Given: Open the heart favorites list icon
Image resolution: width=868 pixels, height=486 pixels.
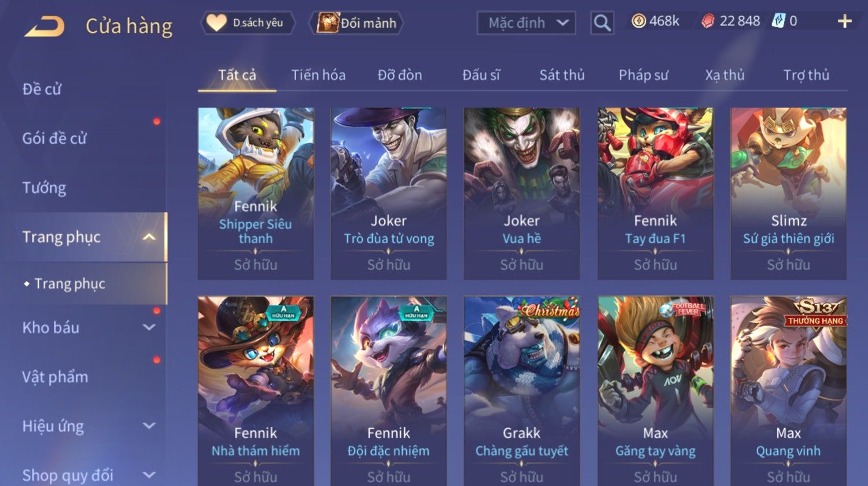Looking at the screenshot, I should pyautogui.click(x=216, y=23).
